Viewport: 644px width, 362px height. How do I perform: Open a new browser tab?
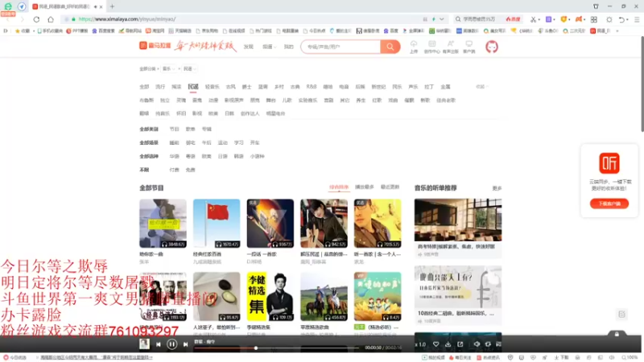[112, 6]
